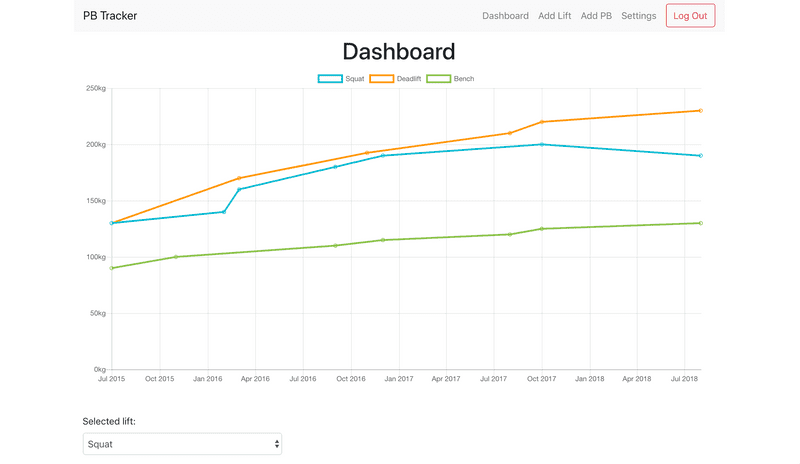
Task: Click the Oct 2016 x-axis label
Action: point(351,379)
